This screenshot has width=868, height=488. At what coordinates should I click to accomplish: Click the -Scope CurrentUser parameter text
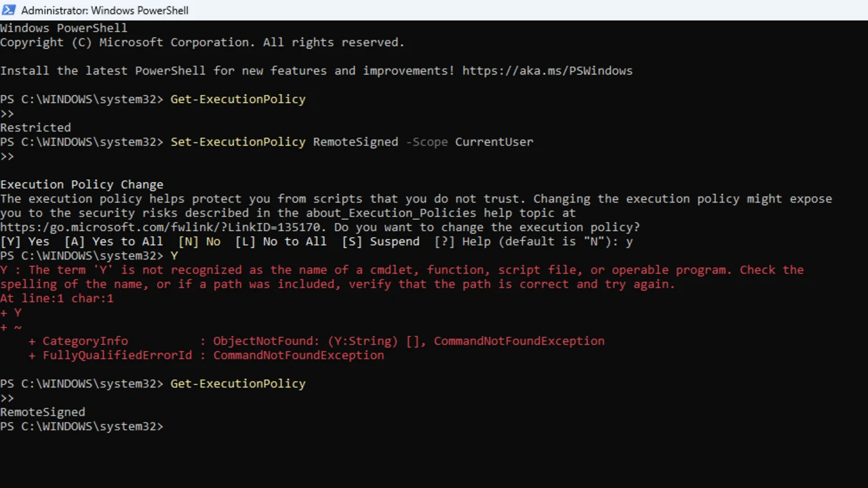click(x=469, y=142)
